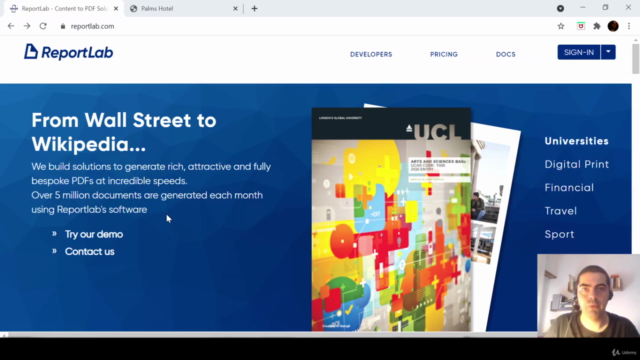This screenshot has width=640, height=360.
Task: Click the 'From Wall Street to Wikipedia...' heading
Action: tap(124, 132)
